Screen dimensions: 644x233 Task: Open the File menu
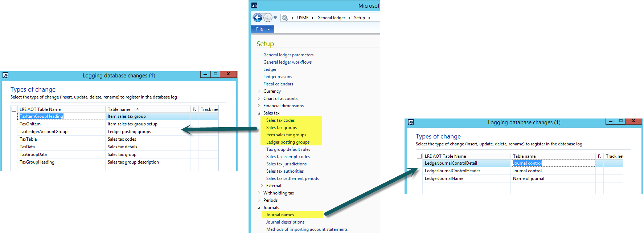coord(262,29)
